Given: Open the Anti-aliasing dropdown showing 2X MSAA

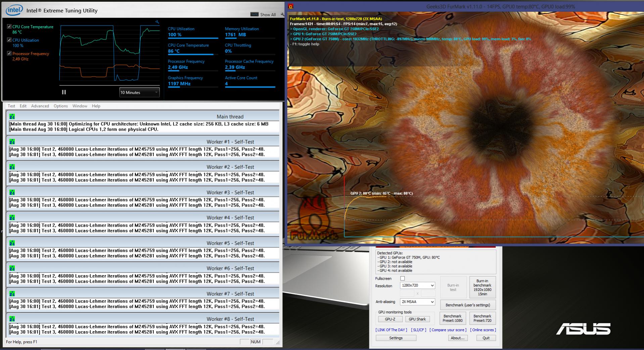Looking at the screenshot, I should click(417, 302).
